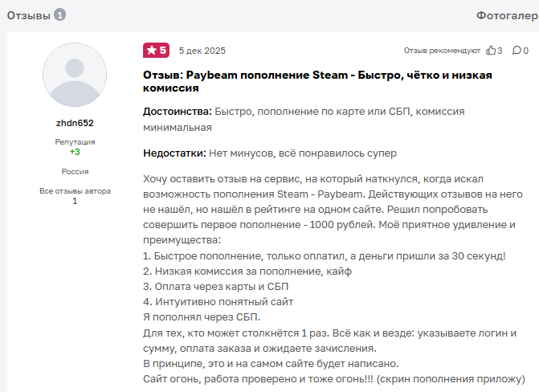The height and width of the screenshot is (392, 539).
Task: Open the Отзывы tab
Action: point(27,15)
